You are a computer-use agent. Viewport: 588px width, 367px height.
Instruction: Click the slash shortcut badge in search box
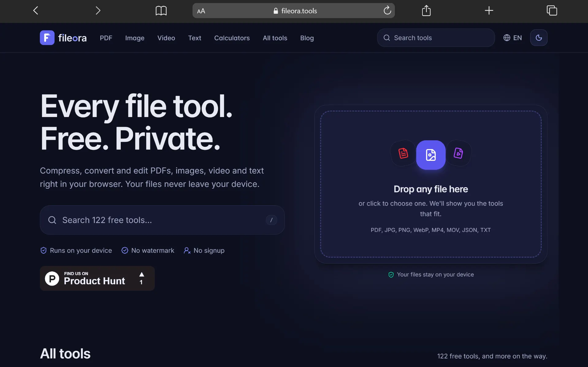(271, 220)
